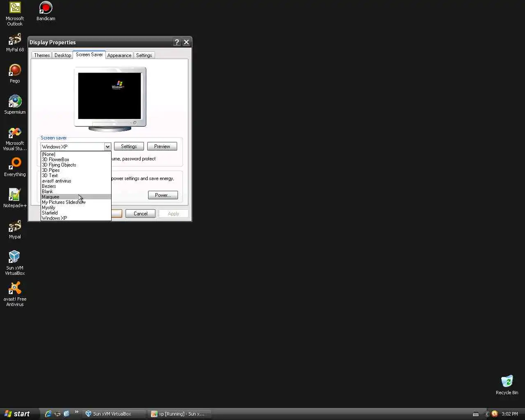Select the Microsoft Visual Studio desktop icon
Viewport: 525px width, 420px height.
(x=15, y=139)
